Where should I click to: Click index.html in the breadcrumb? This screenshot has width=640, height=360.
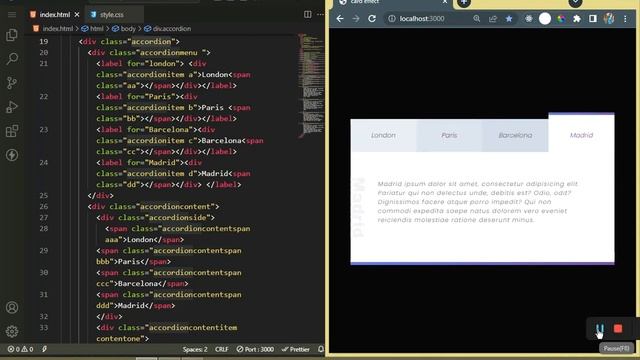pyautogui.click(x=58, y=29)
